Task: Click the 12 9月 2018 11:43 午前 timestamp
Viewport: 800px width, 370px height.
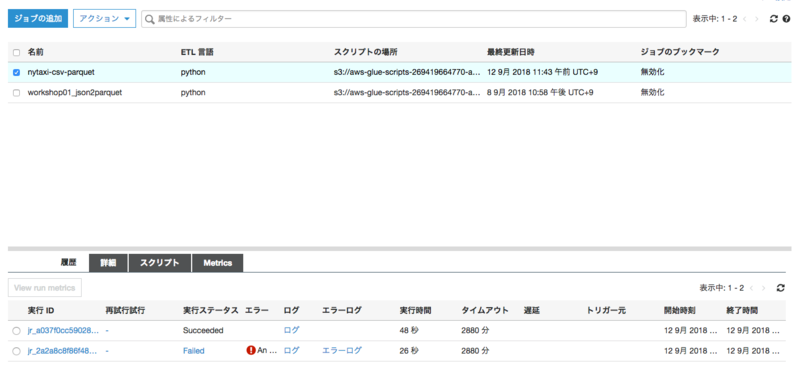Action: [542, 72]
